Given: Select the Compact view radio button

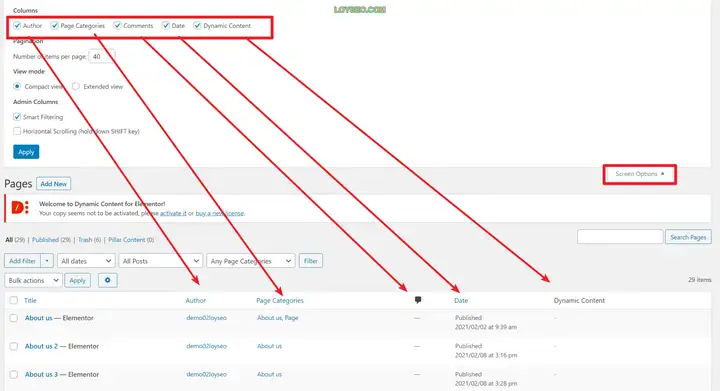Looking at the screenshot, I should tap(17, 86).
